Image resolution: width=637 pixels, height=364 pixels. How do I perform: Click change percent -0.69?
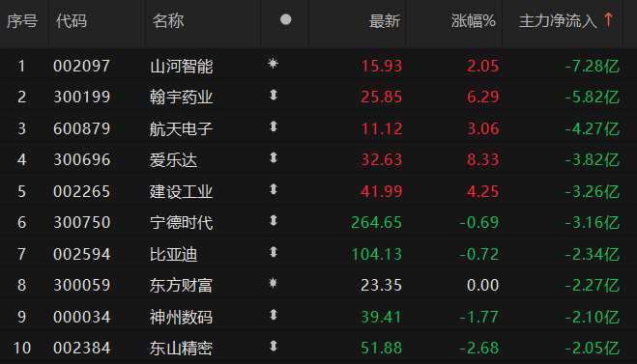(x=479, y=222)
